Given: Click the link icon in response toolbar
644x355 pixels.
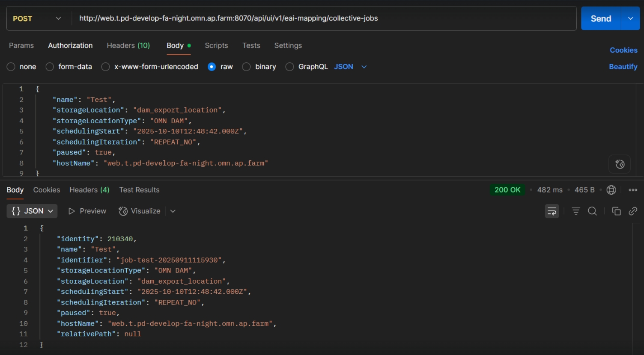Looking at the screenshot, I should click(633, 211).
